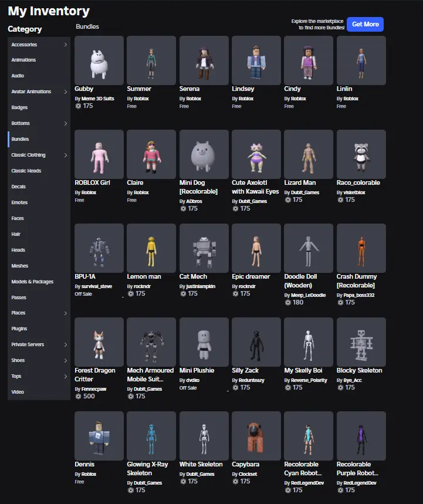Select the Lemon man bundle thumbnail
The height and width of the screenshot is (504, 423).
151,248
